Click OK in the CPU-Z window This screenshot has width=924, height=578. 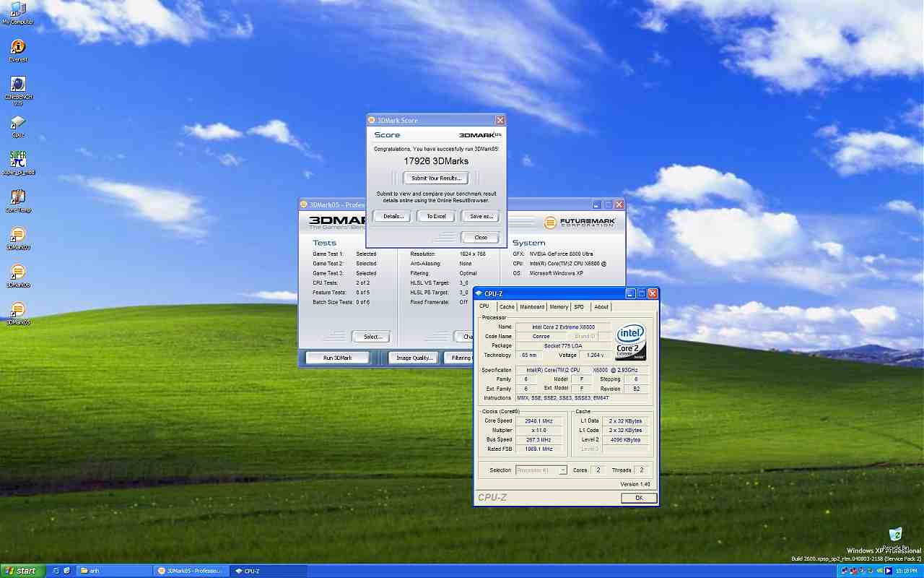click(x=639, y=498)
